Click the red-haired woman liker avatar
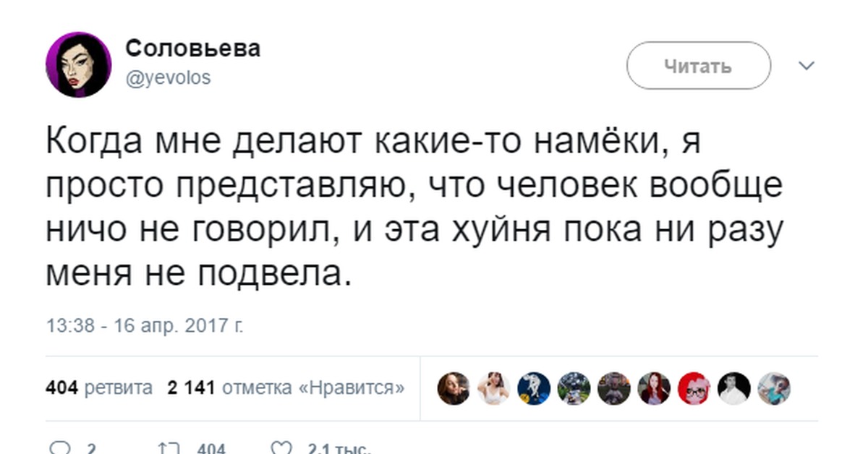 click(x=655, y=389)
